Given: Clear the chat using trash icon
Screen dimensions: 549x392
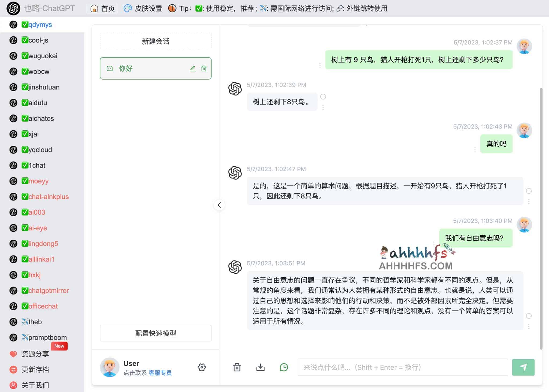Looking at the screenshot, I should click(x=237, y=367).
